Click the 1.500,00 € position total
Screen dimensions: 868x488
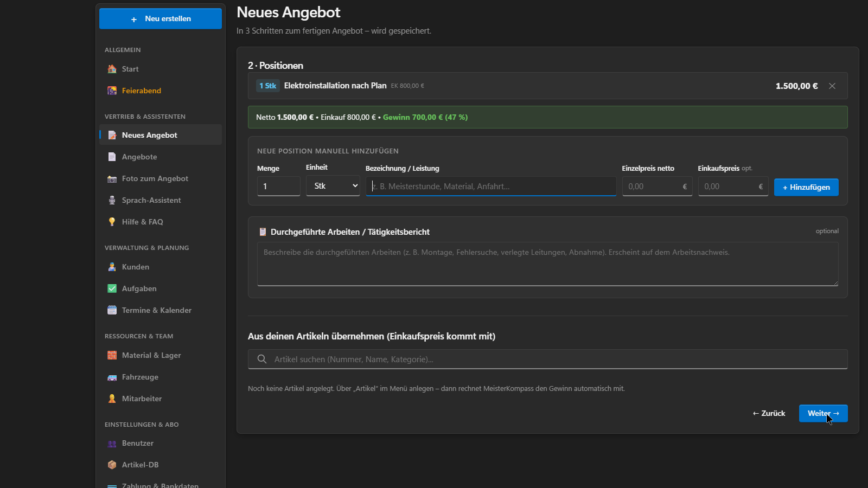(x=796, y=86)
